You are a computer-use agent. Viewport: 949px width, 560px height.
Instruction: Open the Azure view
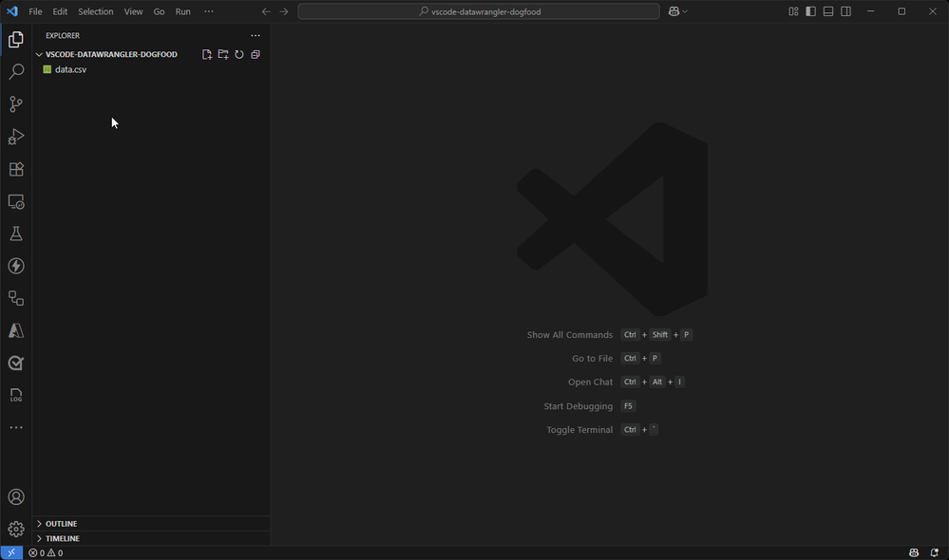pyautogui.click(x=16, y=331)
